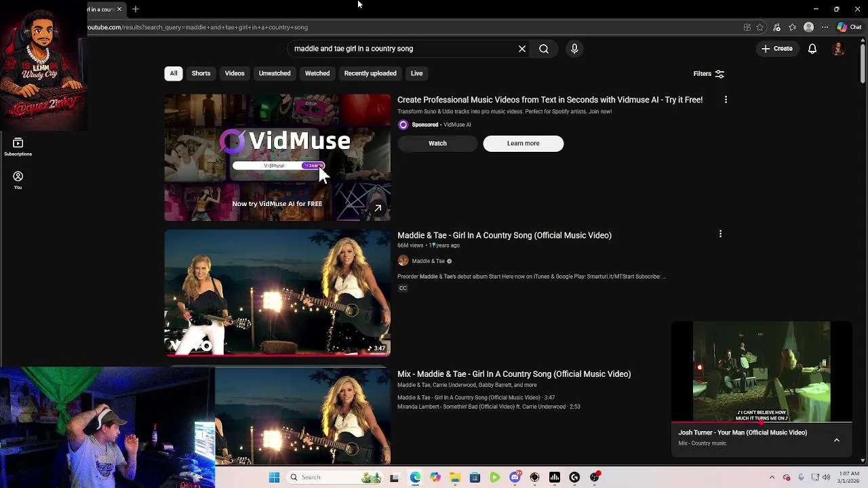The height and width of the screenshot is (488, 868).
Task: Start voice search with the microphone icon
Action: tap(574, 49)
